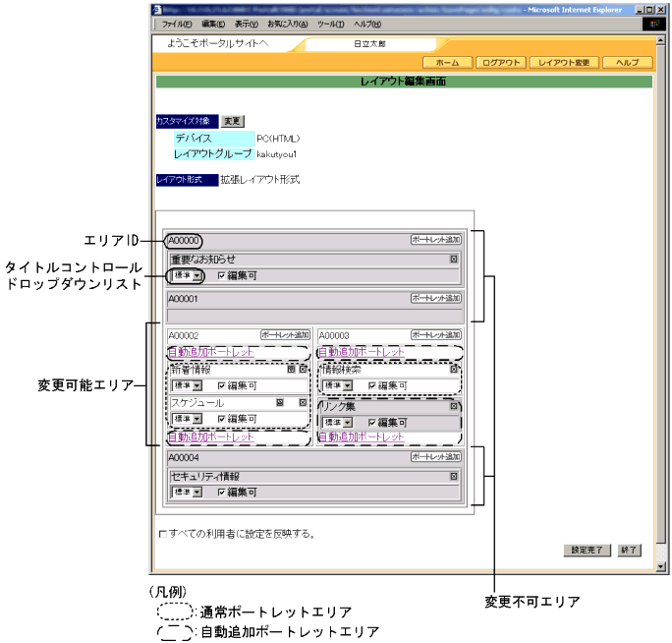
Task: Click the move icon on スケジュール portlet
Action: coord(280,402)
